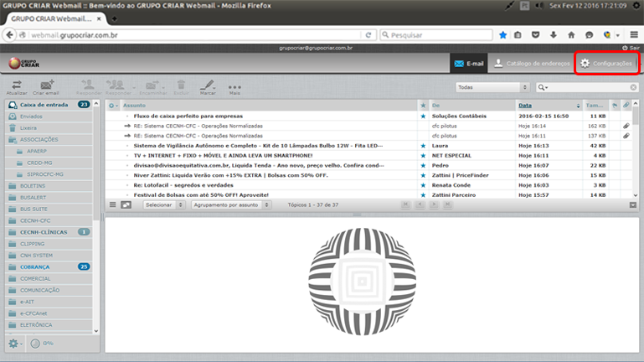Toggle star on Soluções Contábeis message
Viewport: 644px width, 362px height.
tap(423, 116)
